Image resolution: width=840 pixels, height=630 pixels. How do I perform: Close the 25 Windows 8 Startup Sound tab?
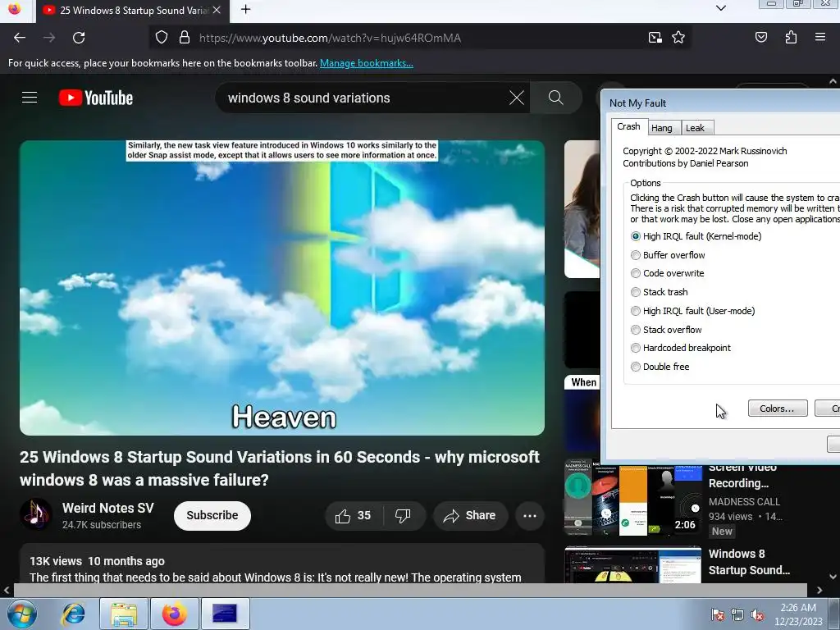(217, 10)
